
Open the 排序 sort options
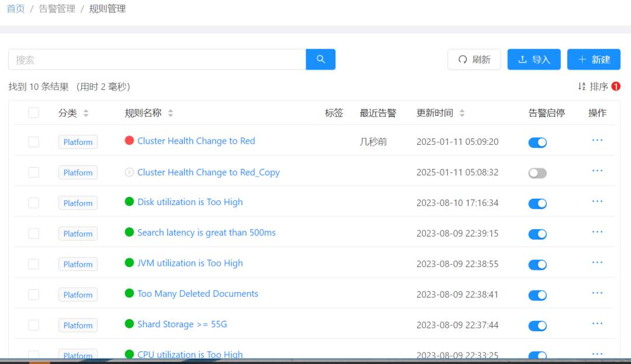click(x=593, y=86)
